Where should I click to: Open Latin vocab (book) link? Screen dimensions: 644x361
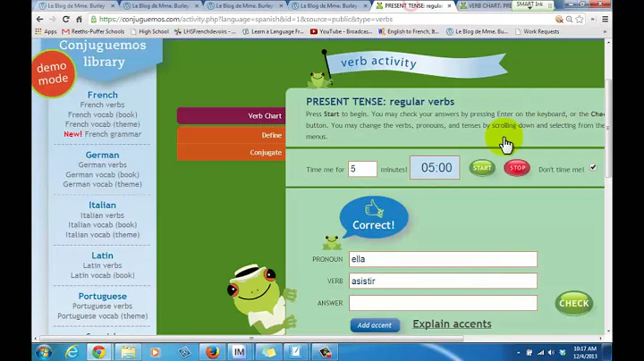click(102, 275)
